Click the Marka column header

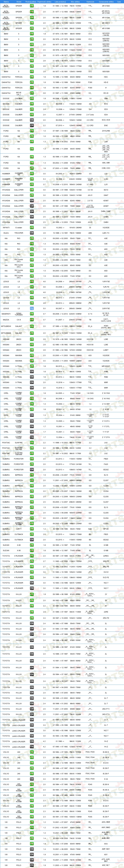point(6,2)
